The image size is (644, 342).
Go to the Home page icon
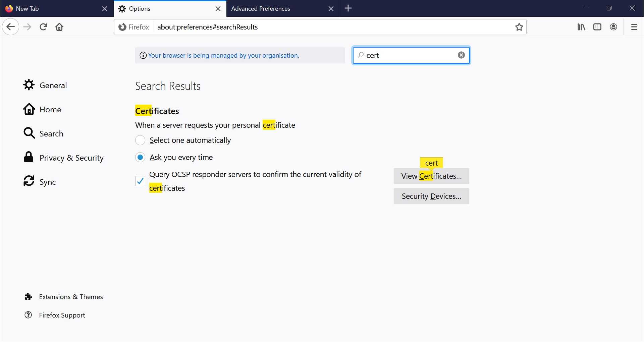pyautogui.click(x=60, y=27)
